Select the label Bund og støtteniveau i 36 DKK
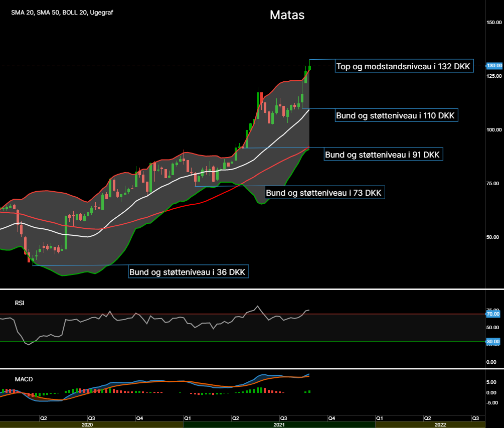 pos(188,272)
